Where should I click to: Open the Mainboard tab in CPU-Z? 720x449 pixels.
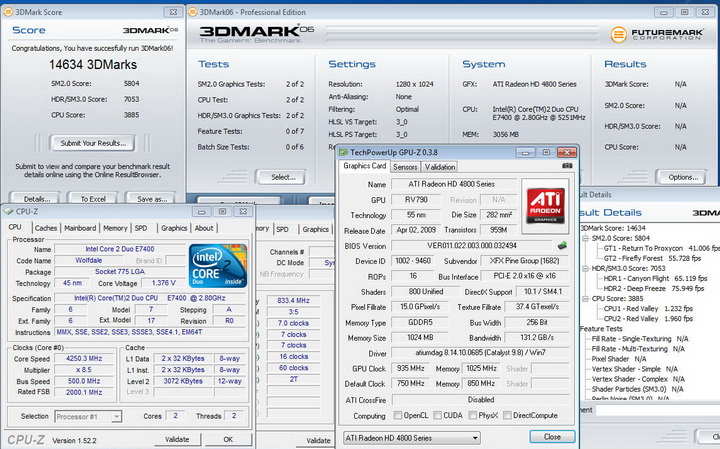[x=80, y=228]
